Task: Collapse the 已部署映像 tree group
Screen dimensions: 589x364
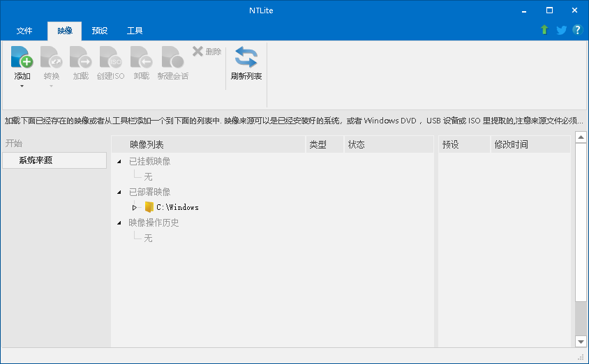Action: (x=119, y=192)
